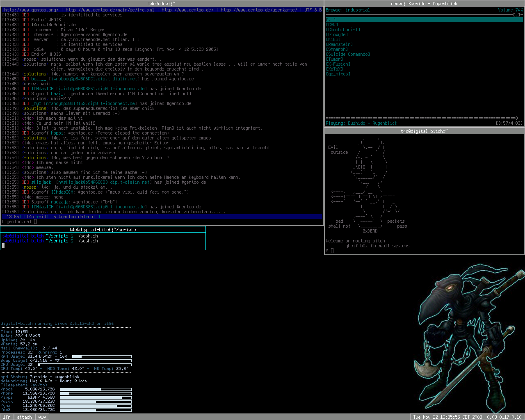Select the [Rammstein] folder in ncmpc
Screen dimensions: 525x420
339,44
